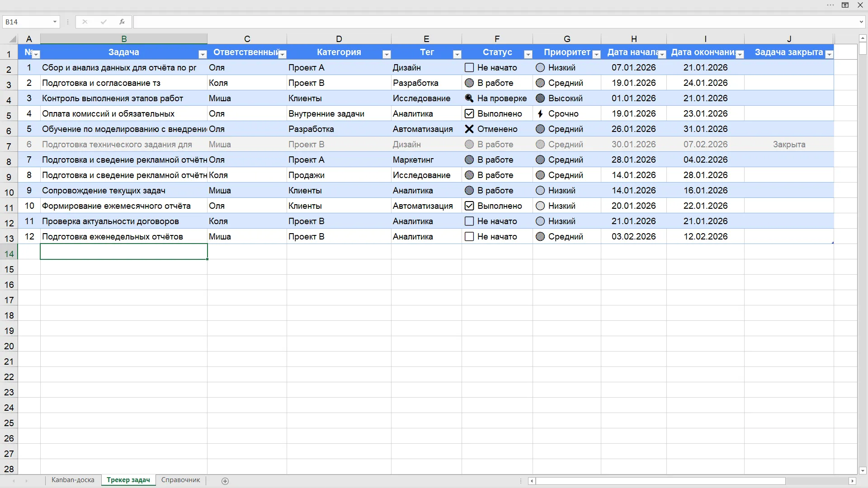Click the Высокий priority circle icon
Viewport: 868px width, 488px height.
[x=540, y=99]
